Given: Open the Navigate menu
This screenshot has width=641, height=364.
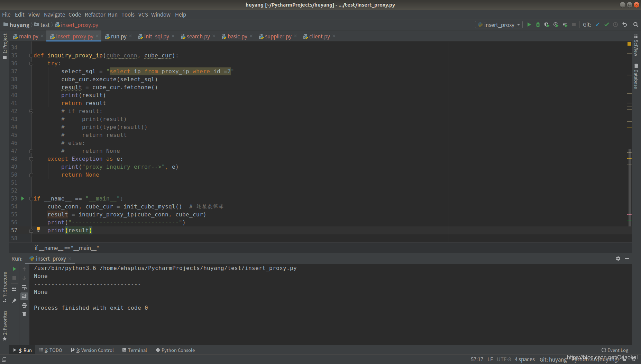Looking at the screenshot, I should [x=54, y=15].
